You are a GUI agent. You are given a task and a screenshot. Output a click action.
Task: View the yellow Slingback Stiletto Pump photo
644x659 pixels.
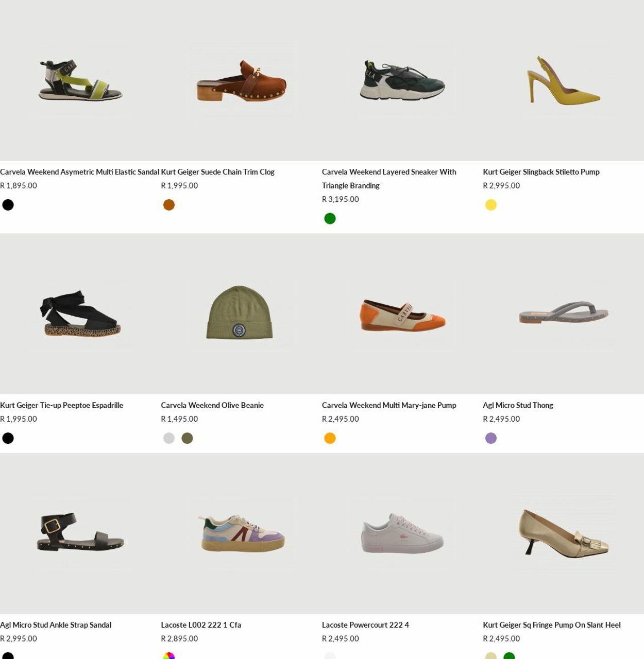[x=563, y=80]
